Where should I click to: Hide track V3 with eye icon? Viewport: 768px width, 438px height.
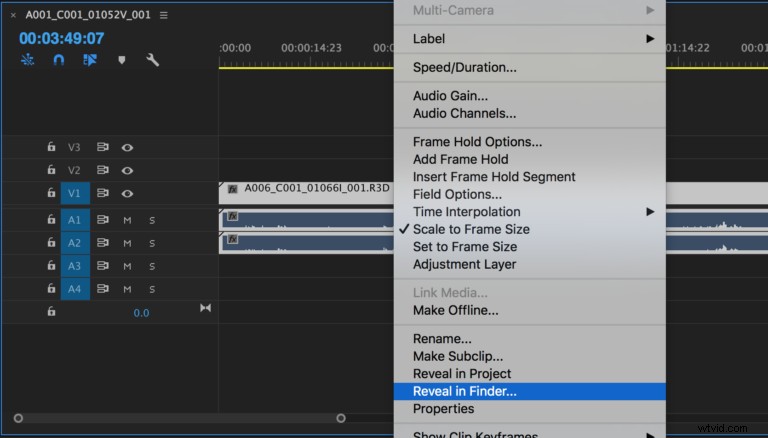127,147
